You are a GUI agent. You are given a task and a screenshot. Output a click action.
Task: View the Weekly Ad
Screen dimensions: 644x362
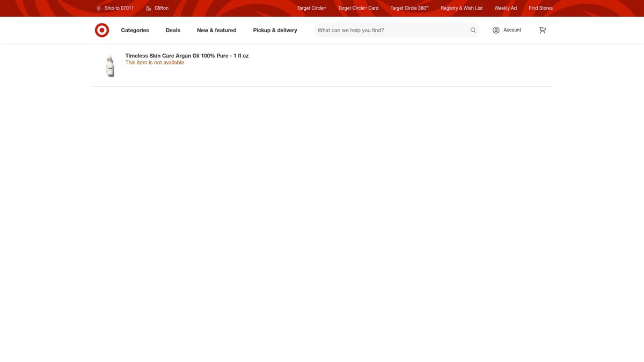click(x=505, y=9)
